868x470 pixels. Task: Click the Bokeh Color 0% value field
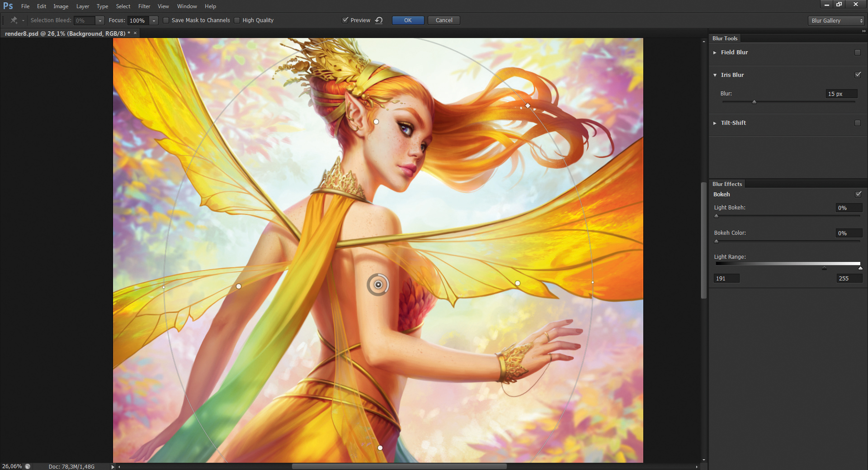[849, 233]
